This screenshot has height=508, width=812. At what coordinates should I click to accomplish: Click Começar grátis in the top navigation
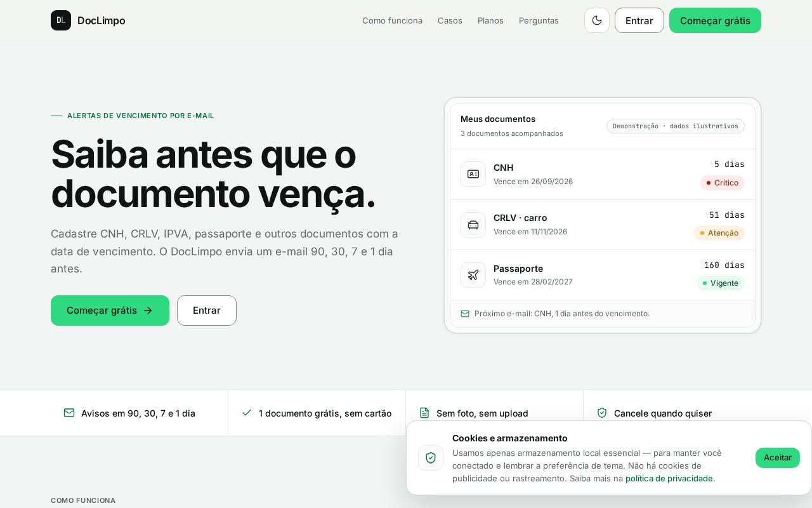tap(715, 20)
